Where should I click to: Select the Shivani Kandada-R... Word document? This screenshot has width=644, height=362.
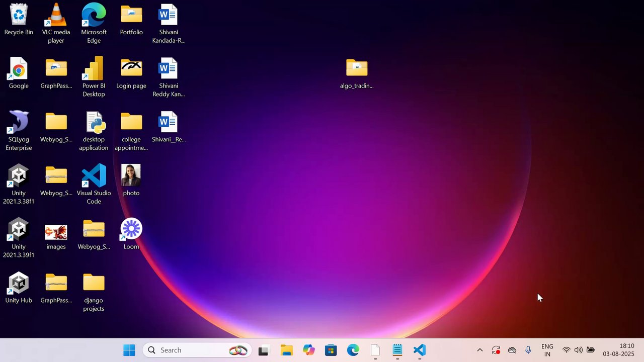[169, 23]
